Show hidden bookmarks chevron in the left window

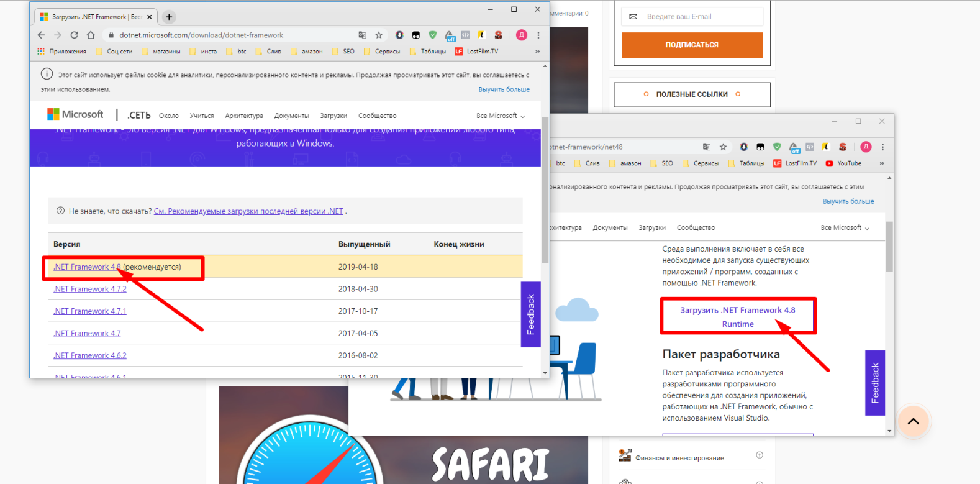[537, 52]
